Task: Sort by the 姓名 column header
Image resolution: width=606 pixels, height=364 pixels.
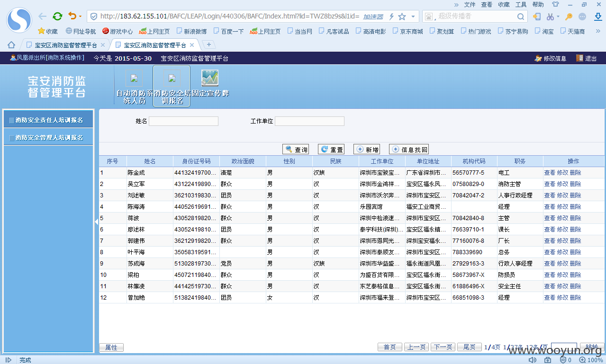Action: coord(150,161)
